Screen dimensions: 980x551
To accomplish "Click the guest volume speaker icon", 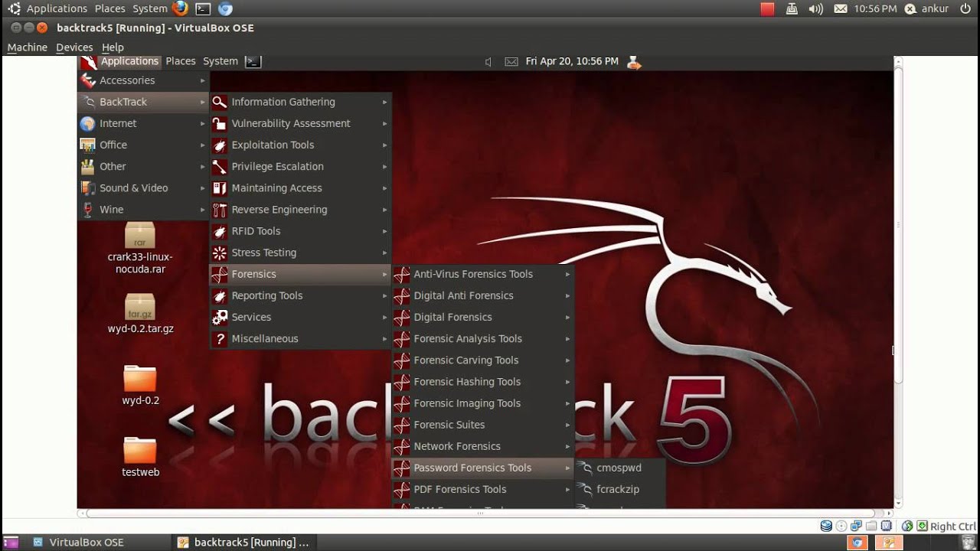I will [x=488, y=62].
